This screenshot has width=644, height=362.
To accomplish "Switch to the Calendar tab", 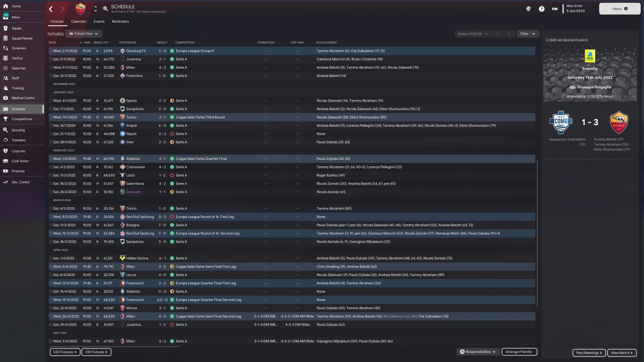I will (78, 22).
